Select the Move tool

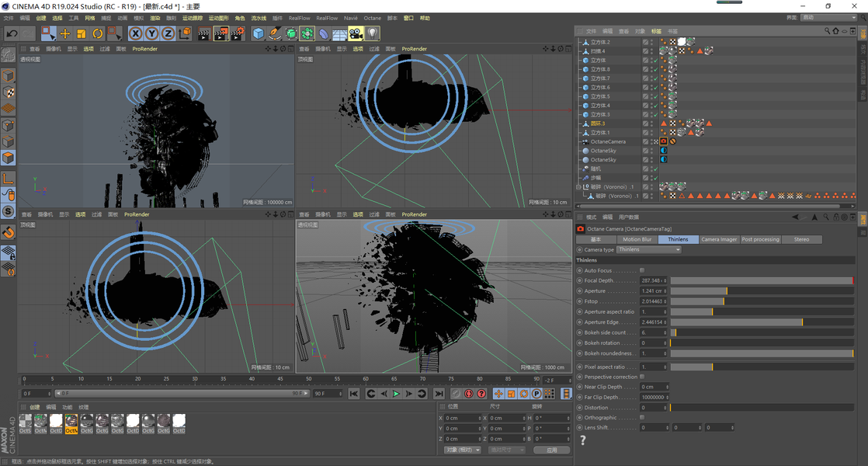tap(65, 33)
